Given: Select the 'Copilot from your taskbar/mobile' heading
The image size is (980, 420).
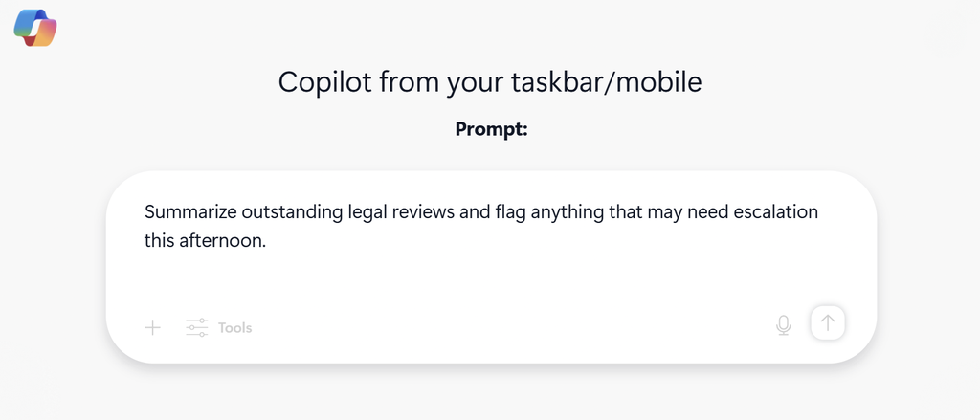Looking at the screenshot, I should [490, 82].
